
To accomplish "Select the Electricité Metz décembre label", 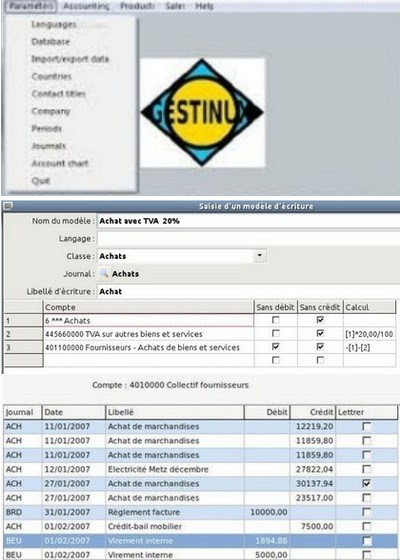I will coord(158,469).
